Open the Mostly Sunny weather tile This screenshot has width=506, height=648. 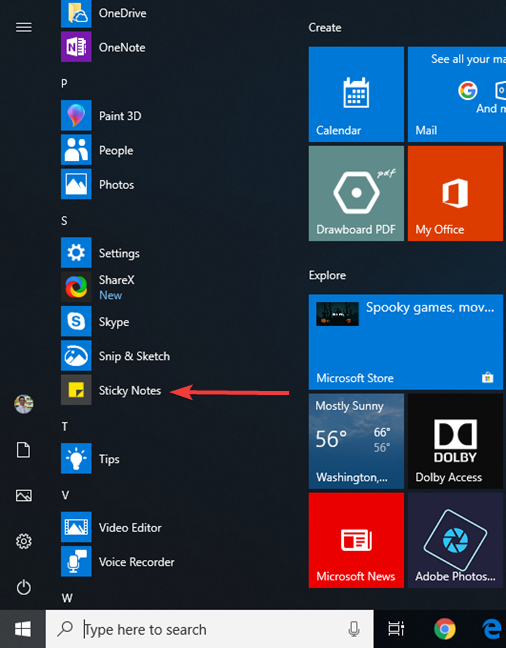356,441
